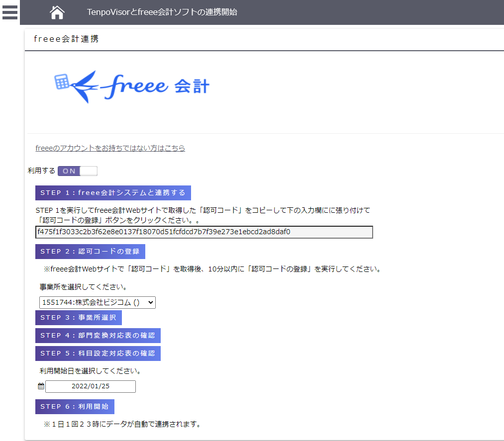This screenshot has height=441, width=504.
Task: Select STEP 3 事業所選択
Action: pyautogui.click(x=78, y=317)
